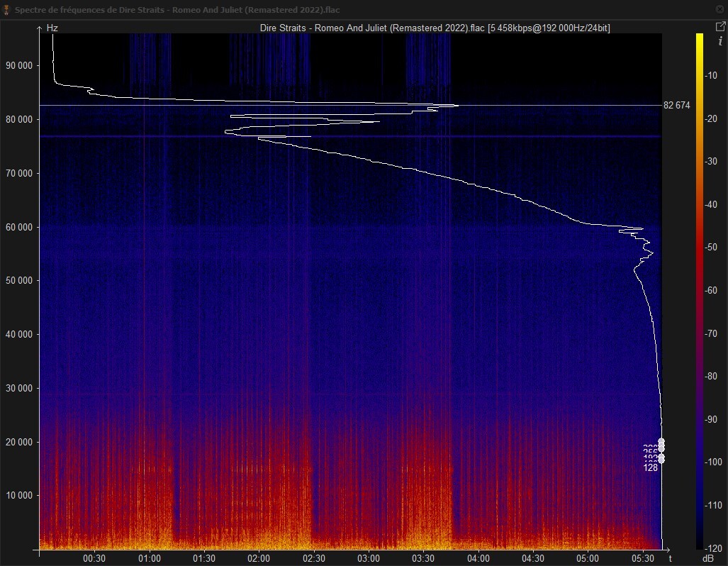Click the '128' bitrate marker label
Viewport: 728px width, 566px height.
651,468
